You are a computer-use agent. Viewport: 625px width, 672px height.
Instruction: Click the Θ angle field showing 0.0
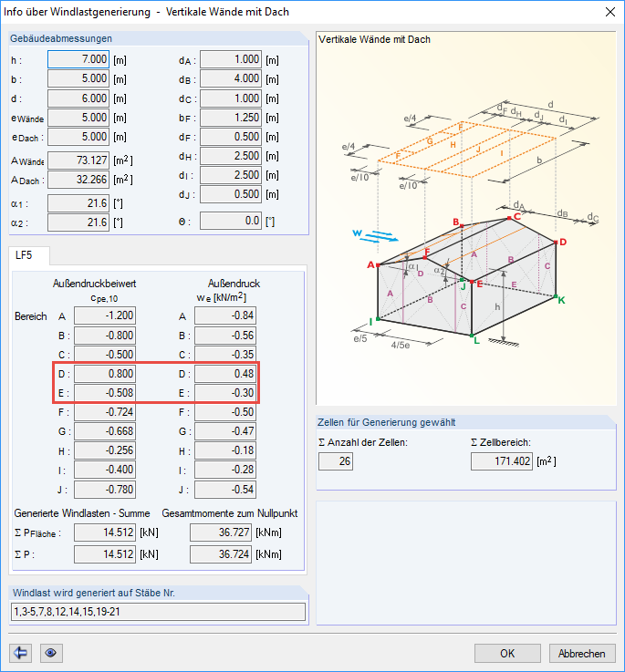click(x=231, y=221)
